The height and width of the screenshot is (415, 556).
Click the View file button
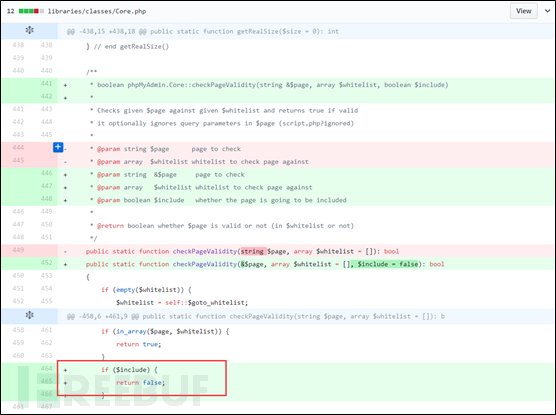click(523, 11)
